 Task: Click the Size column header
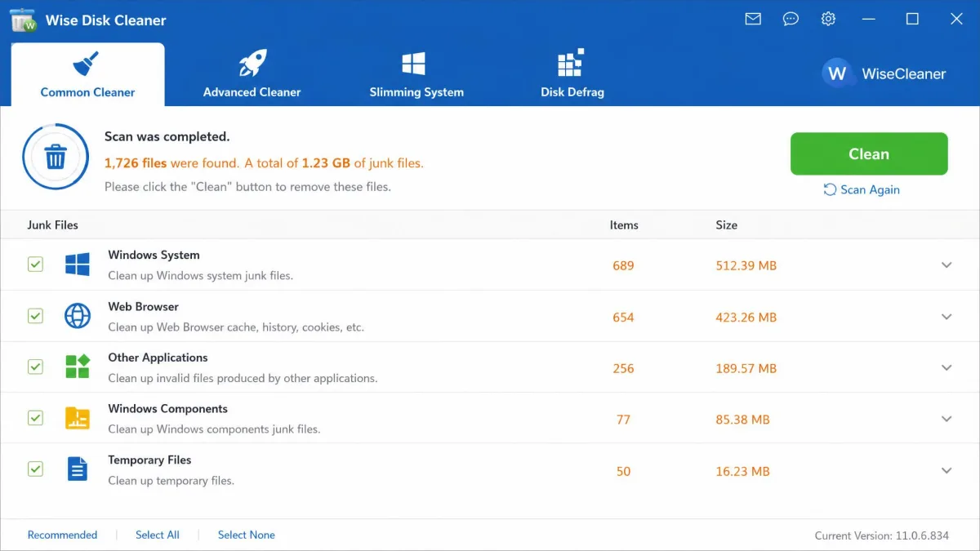coord(726,224)
